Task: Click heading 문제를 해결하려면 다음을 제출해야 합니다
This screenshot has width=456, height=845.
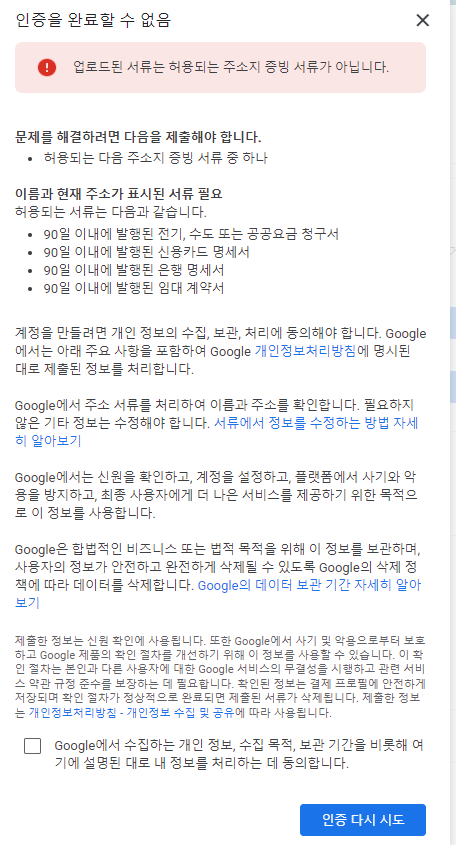Action: [x=138, y=137]
